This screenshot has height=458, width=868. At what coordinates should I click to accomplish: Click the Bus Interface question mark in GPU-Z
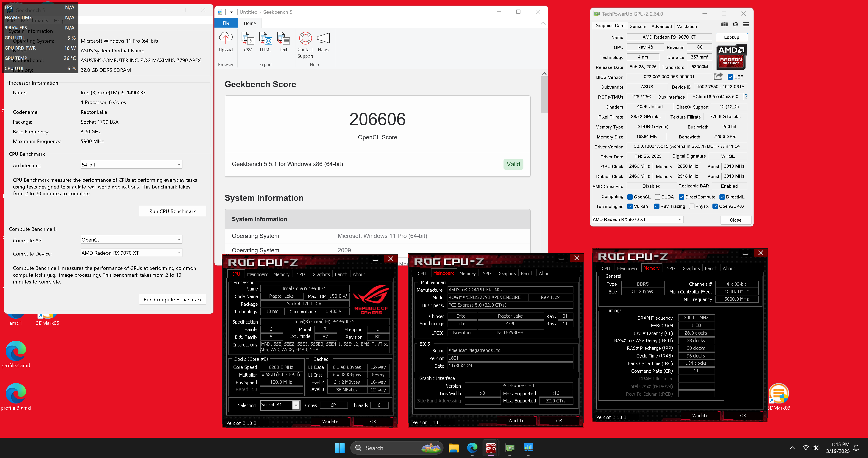click(x=746, y=97)
